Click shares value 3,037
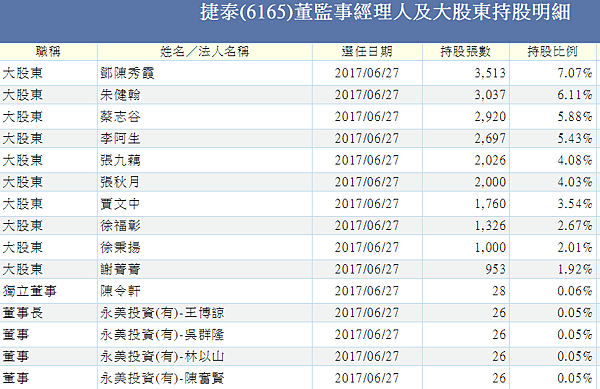The width and height of the screenshot is (600, 389). pyautogui.click(x=490, y=95)
